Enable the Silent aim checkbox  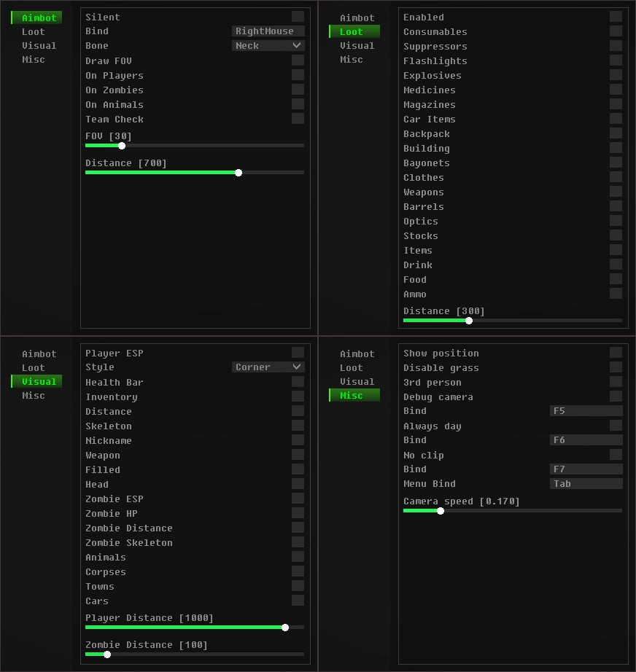pos(298,16)
